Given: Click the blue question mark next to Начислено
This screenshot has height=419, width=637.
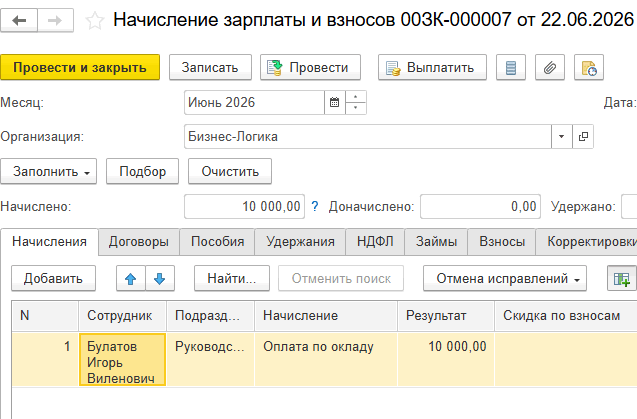Looking at the screenshot, I should coord(315,206).
